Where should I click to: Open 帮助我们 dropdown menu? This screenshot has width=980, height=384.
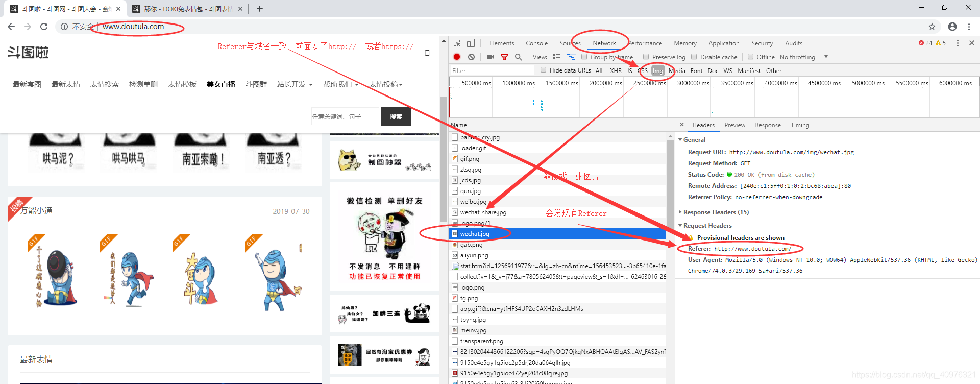pyautogui.click(x=340, y=84)
